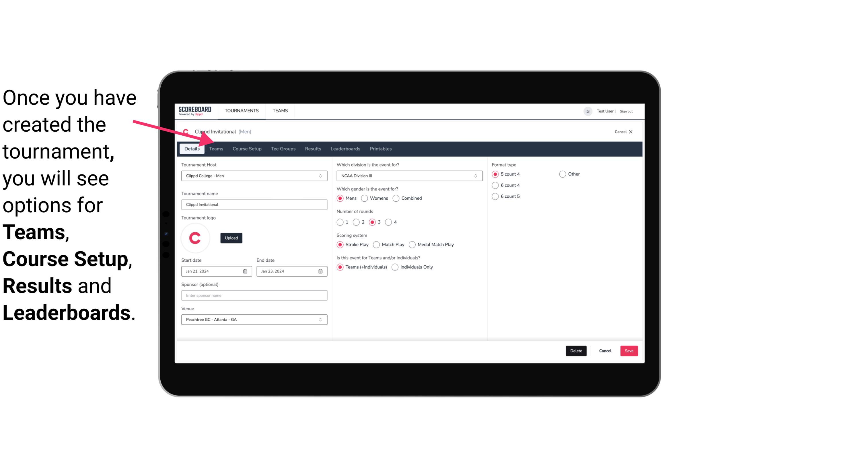
Task: Switch to the Course Setup tab
Action: tap(247, 148)
